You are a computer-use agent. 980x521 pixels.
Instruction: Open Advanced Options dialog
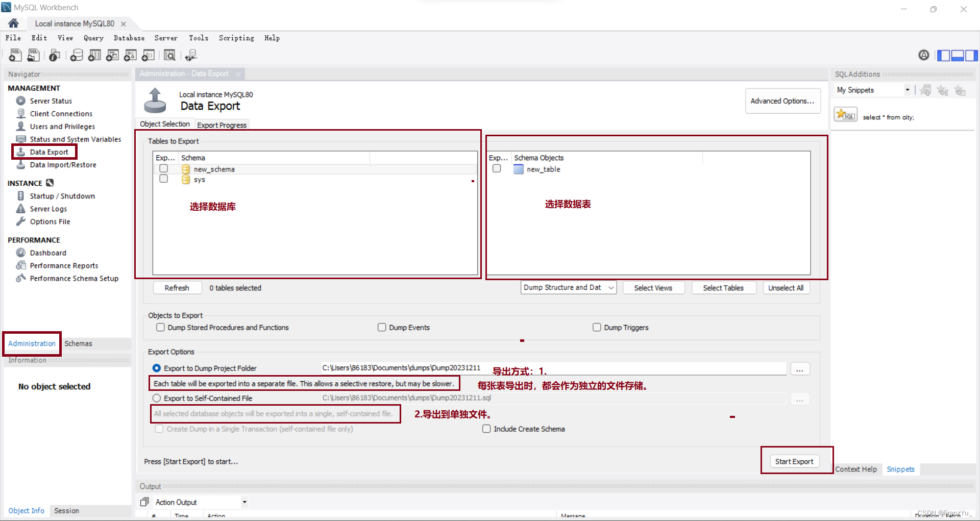click(782, 101)
